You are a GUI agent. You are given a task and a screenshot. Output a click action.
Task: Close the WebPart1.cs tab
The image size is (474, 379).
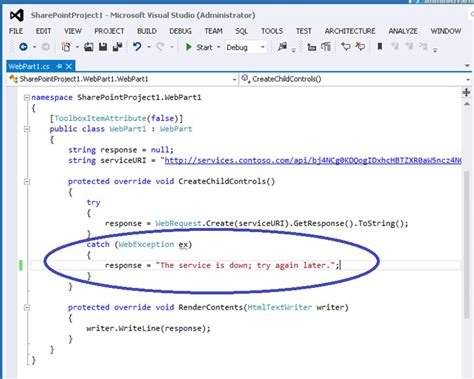click(69, 66)
